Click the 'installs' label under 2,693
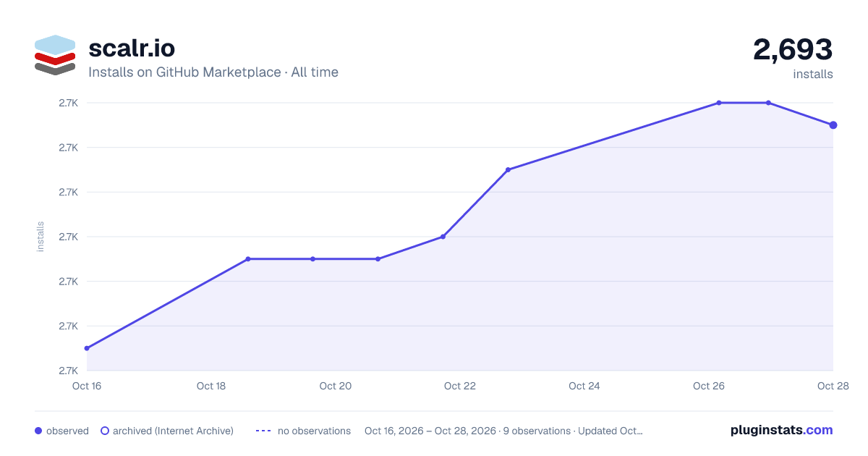The height and width of the screenshot is (456, 868). (x=813, y=74)
